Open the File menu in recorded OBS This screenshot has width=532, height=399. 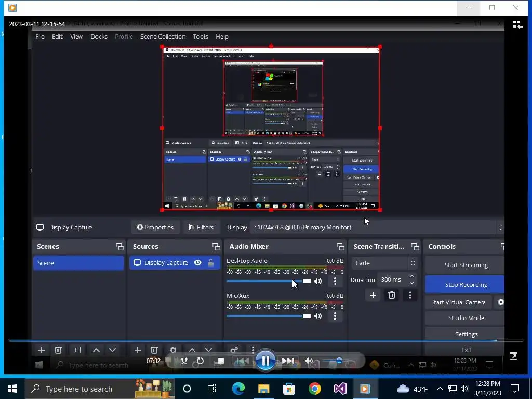(x=39, y=37)
